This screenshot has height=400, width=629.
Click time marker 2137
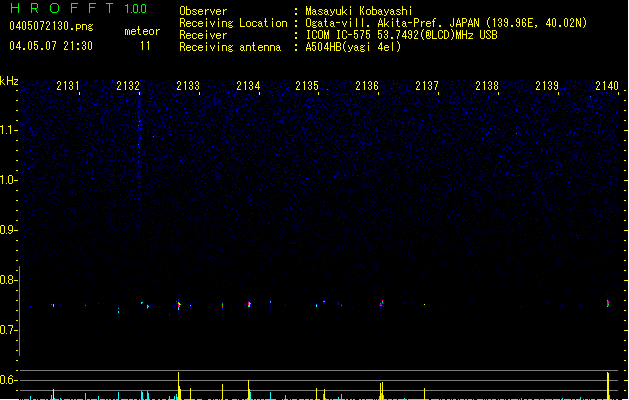pos(427,86)
